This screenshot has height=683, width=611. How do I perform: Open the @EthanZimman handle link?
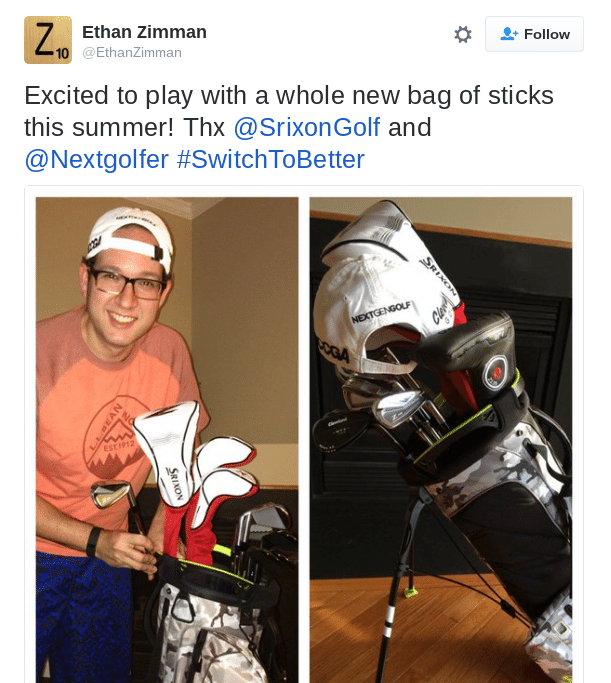(x=132, y=53)
